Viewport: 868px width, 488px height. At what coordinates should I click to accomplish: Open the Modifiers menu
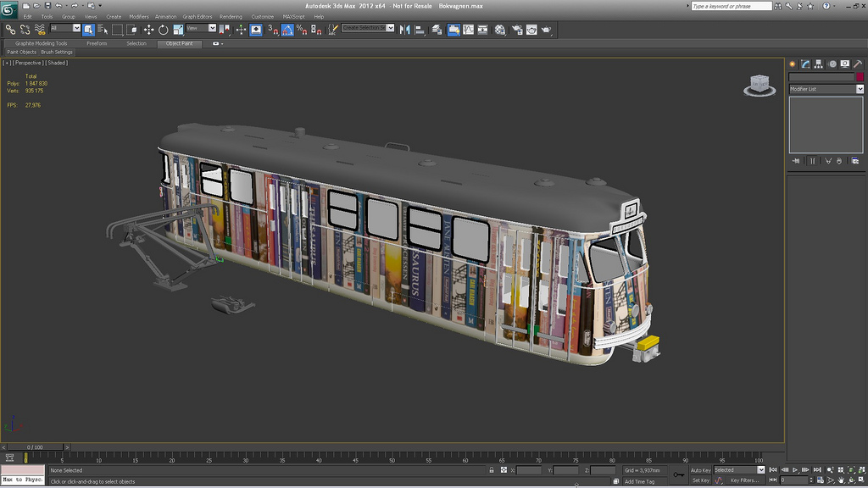click(139, 17)
